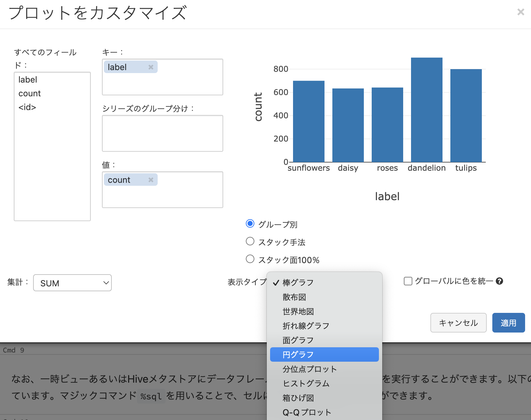The width and height of the screenshot is (531, 420).
Task: Open the help icon beside グローバルに色を統一
Action: click(x=499, y=281)
